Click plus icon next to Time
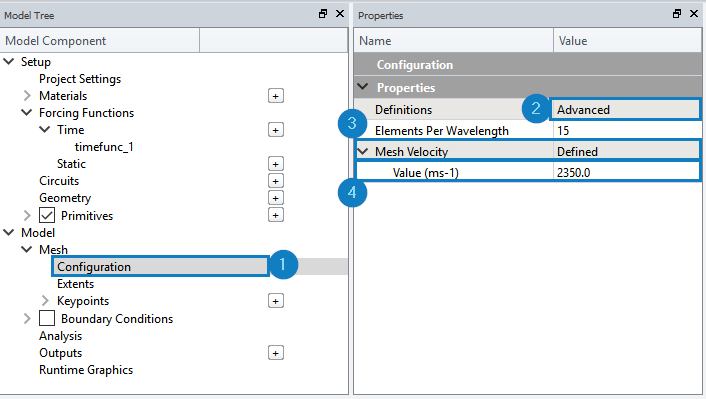The image size is (706, 399). coord(276,130)
